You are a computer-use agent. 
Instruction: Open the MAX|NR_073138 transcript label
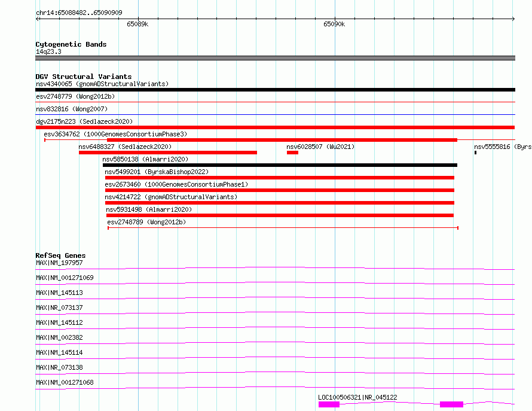click(59, 367)
